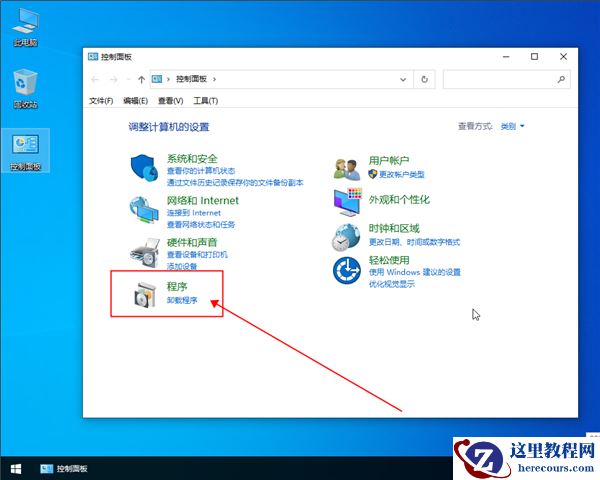Open the Ease of Access icon
Screen dimensions: 600x480
(x=347, y=270)
